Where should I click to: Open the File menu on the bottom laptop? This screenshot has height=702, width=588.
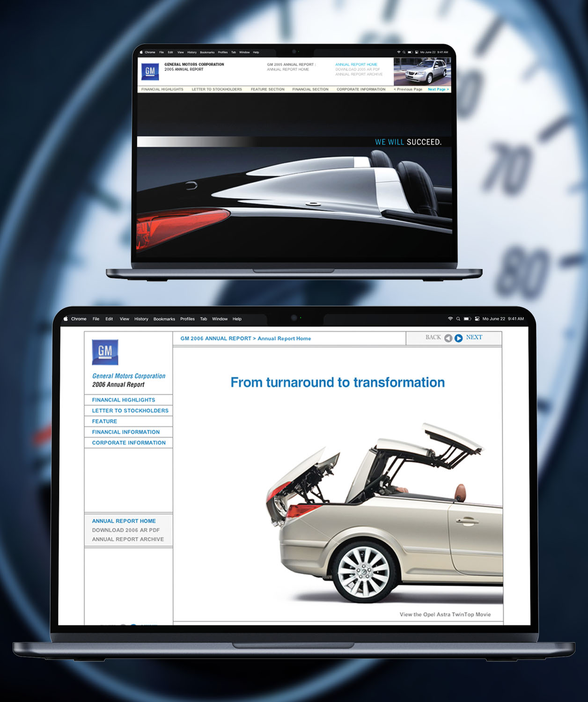pyautogui.click(x=96, y=319)
